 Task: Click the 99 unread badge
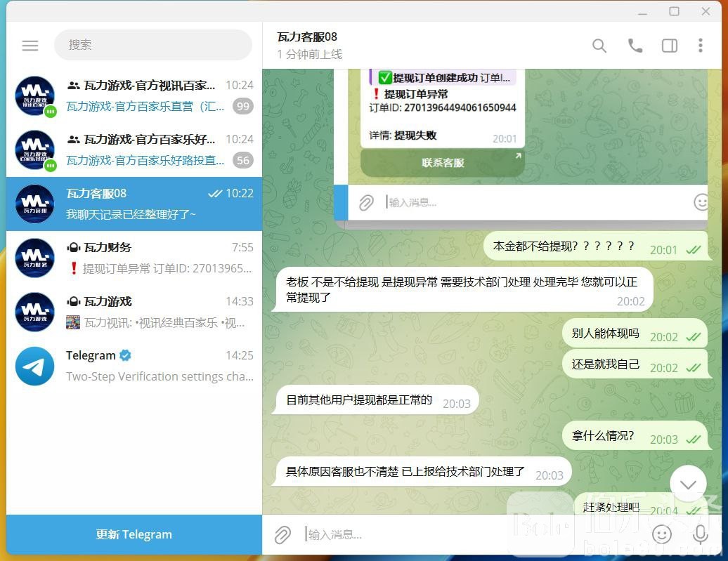pos(243,106)
